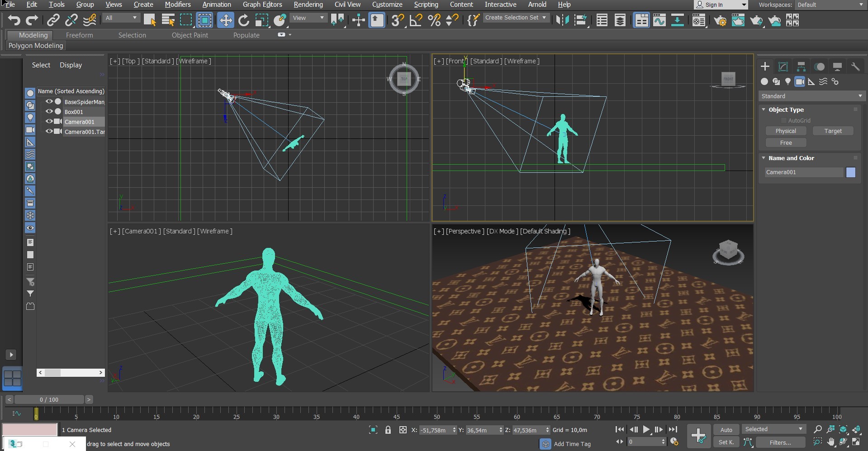Toggle the selection lock padlock icon

388,430
